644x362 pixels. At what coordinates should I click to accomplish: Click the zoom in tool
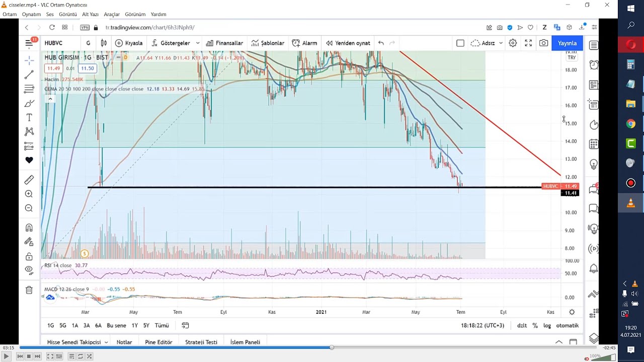(x=29, y=194)
